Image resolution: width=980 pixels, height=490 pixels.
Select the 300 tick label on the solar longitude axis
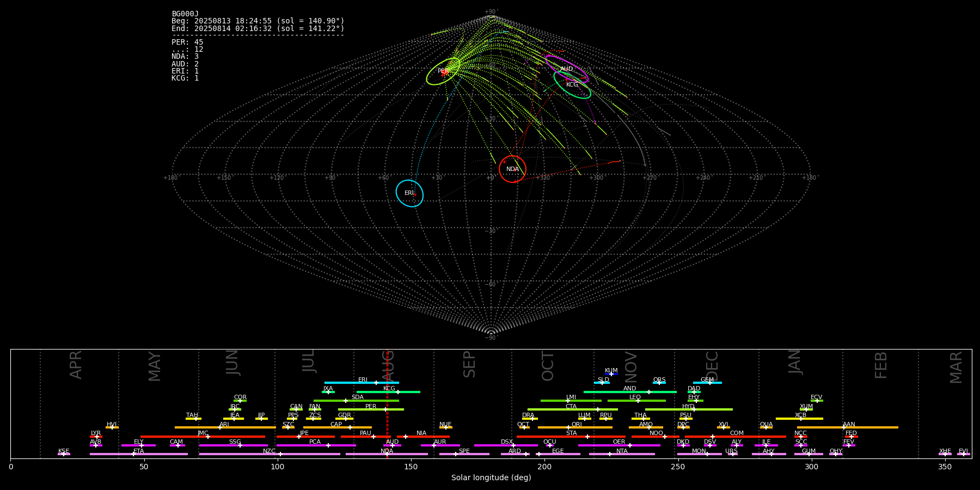pyautogui.click(x=811, y=467)
